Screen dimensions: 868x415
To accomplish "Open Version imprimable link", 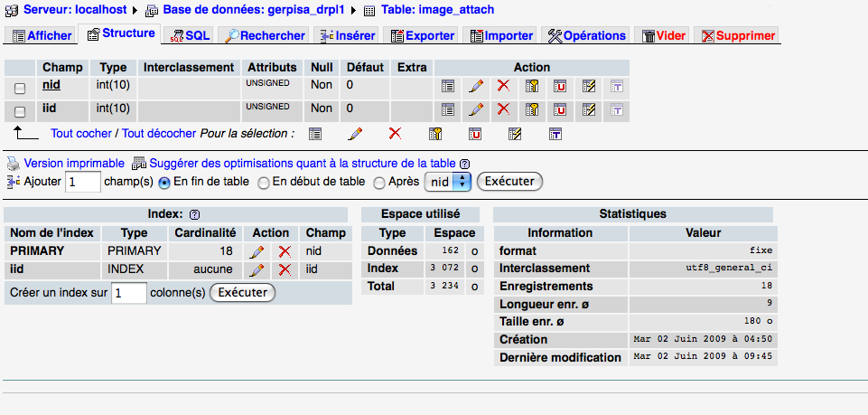I will 74,164.
